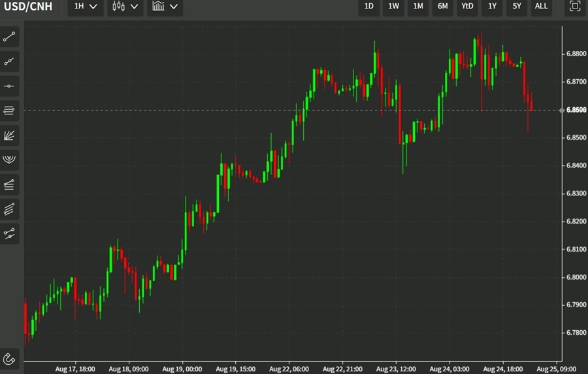Click the USD/CNH symbol title
The image size is (588, 374).
[x=28, y=7]
